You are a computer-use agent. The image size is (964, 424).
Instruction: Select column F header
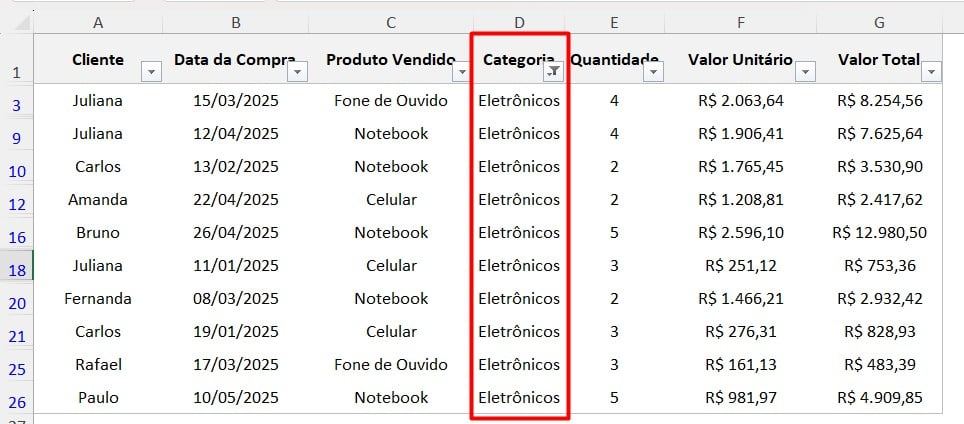741,23
